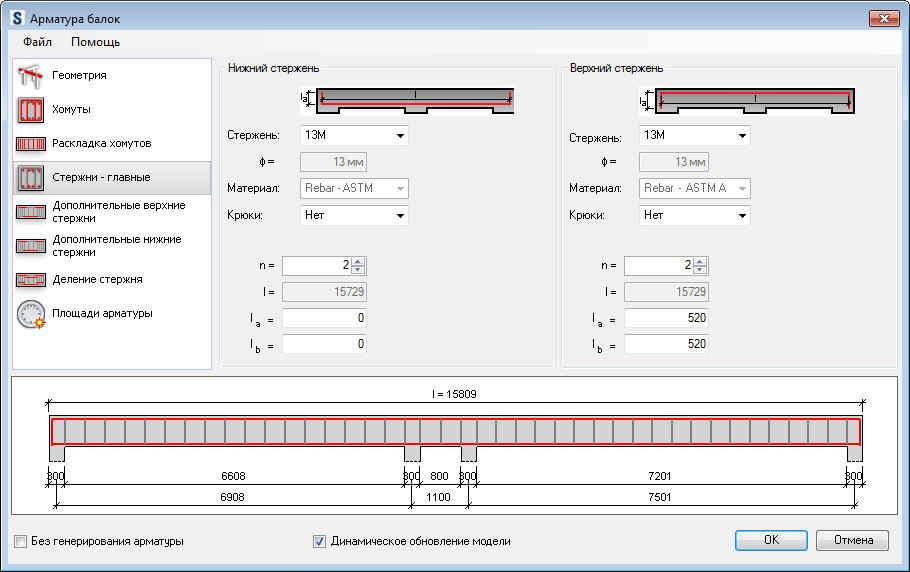This screenshot has width=910, height=572.
Task: Select Раскладка хомутов list entry label
Action: pyautogui.click(x=102, y=143)
